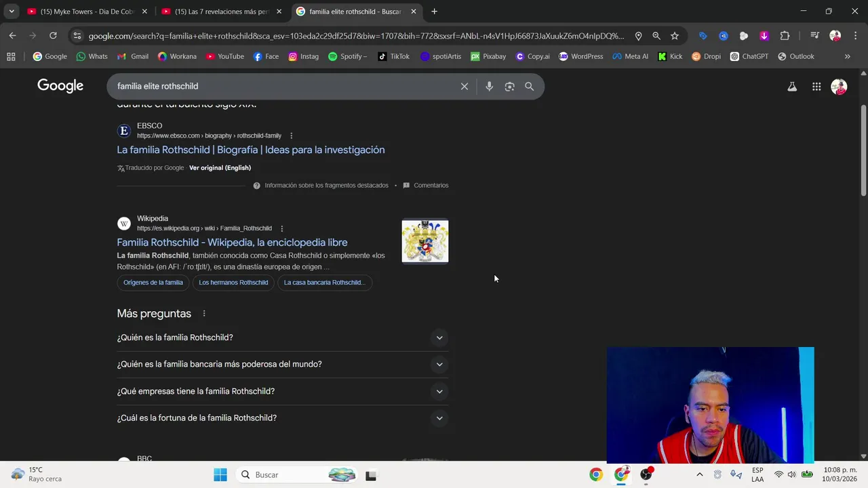Open the browser extensions puzzle icon

point(785,36)
